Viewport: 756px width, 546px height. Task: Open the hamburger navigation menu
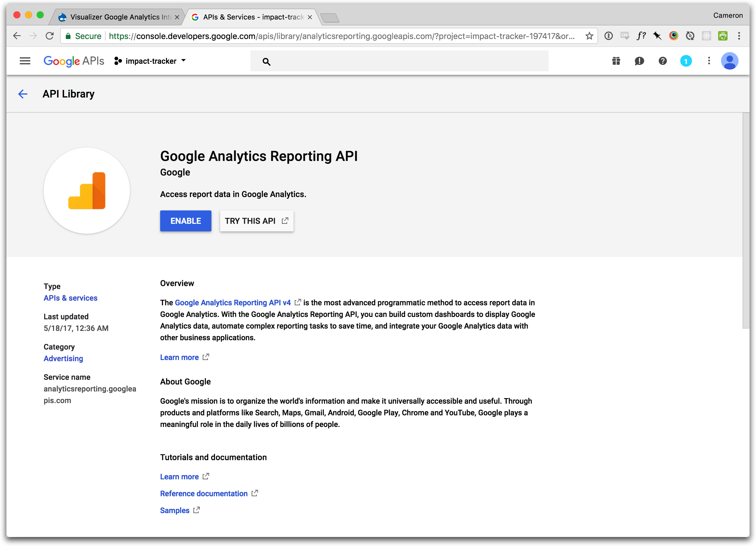coord(25,61)
